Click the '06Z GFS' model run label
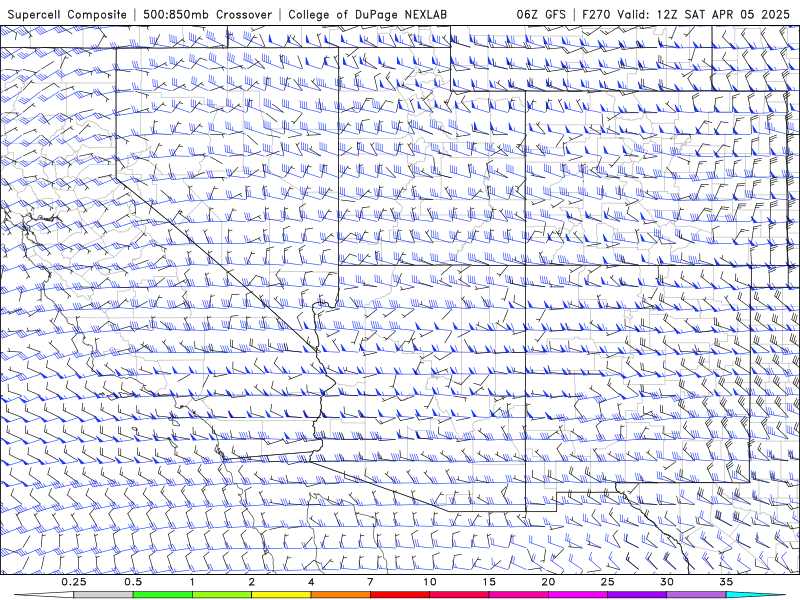The image size is (800, 600). [541, 14]
